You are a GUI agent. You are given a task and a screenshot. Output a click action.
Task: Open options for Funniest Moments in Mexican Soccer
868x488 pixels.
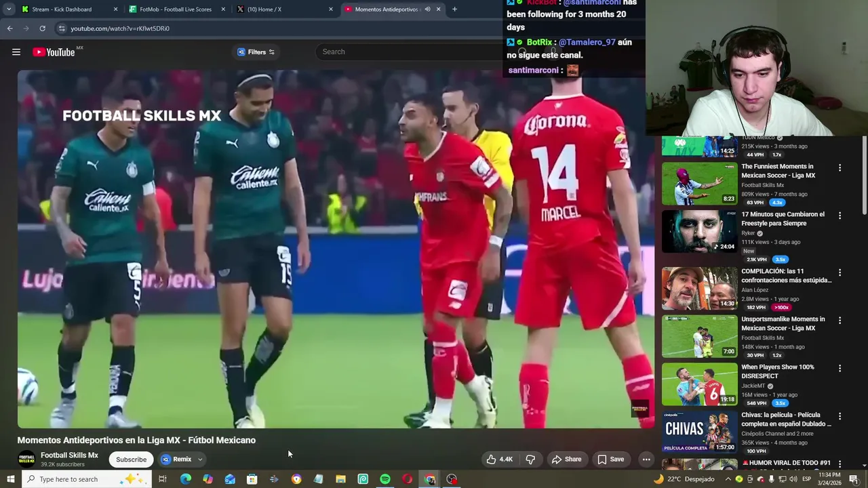click(840, 167)
